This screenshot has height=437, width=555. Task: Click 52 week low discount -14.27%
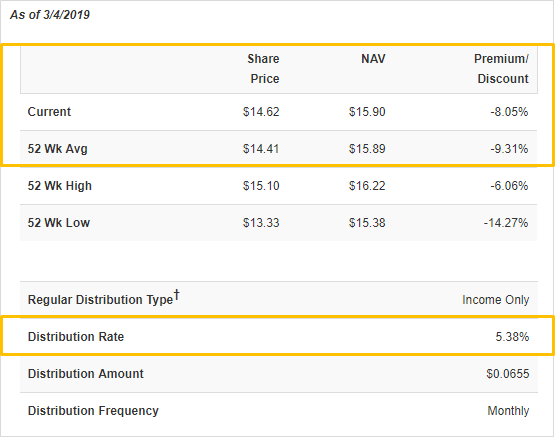pyautogui.click(x=506, y=223)
